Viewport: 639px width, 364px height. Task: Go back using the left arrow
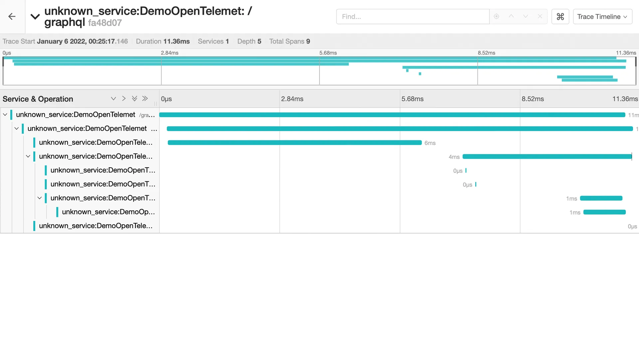(12, 17)
